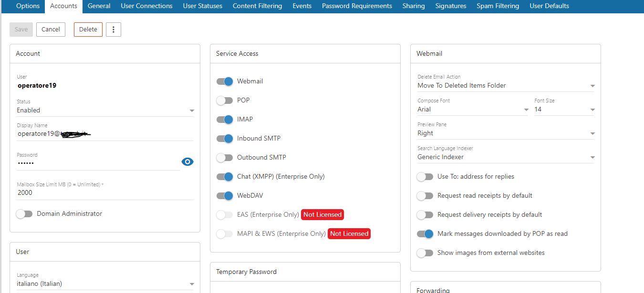Enable Outbound SMTP access
This screenshot has height=293, width=644.
tap(225, 158)
